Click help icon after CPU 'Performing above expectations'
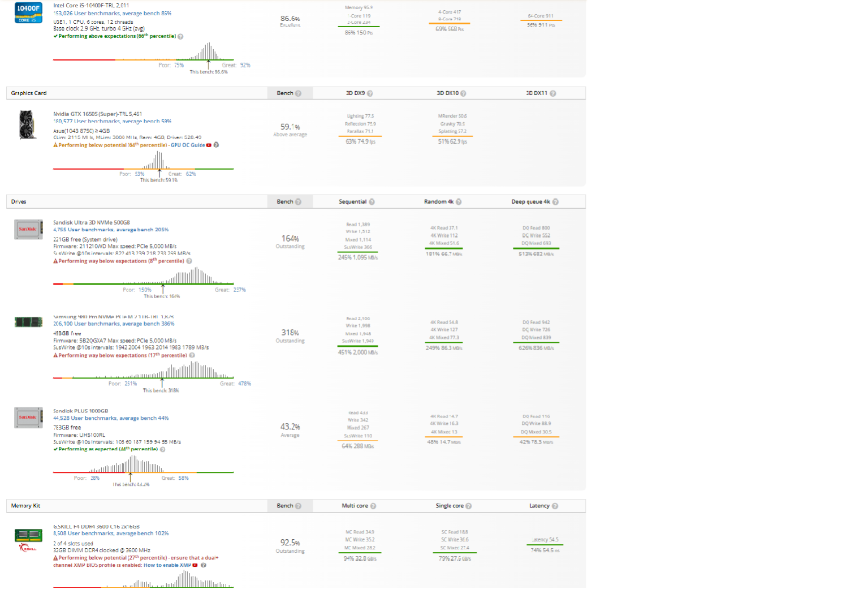Viewport: 868px width, 611px height. (180, 37)
